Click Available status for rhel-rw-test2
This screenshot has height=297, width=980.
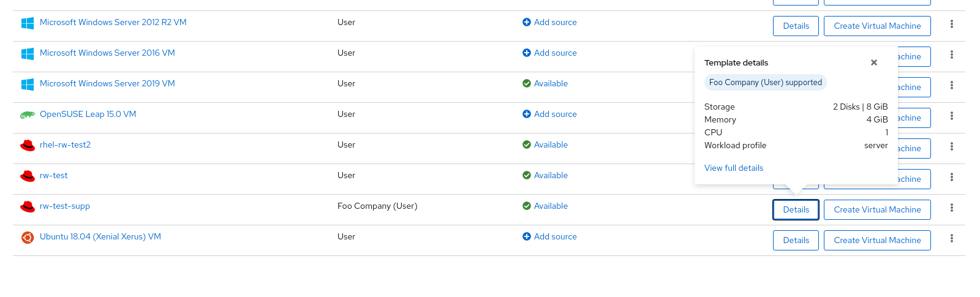tap(551, 145)
